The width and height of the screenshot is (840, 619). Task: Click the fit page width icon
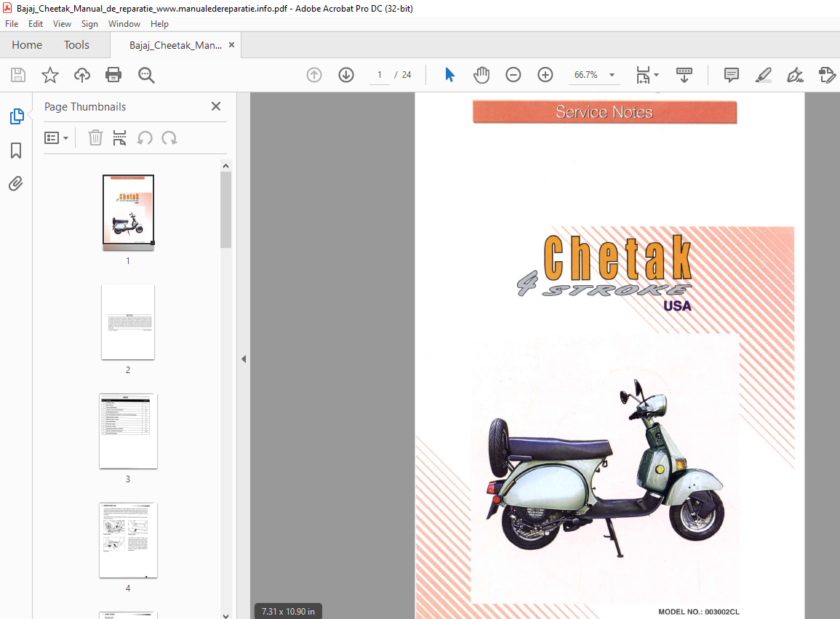[643, 75]
